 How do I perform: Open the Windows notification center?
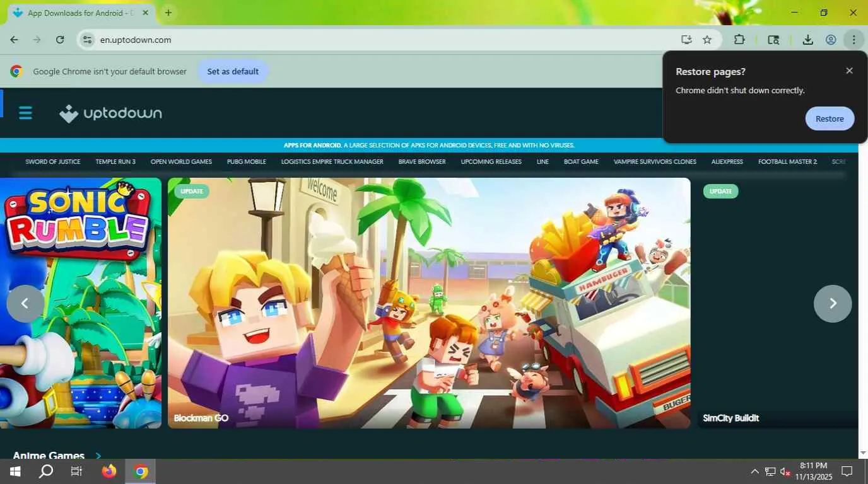tap(847, 471)
